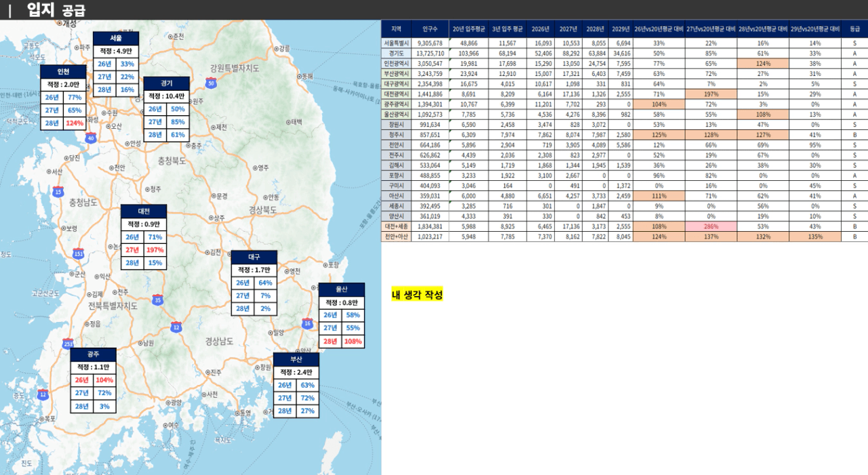The width and height of the screenshot is (868, 475).
Task: Click the 인구수 table header
Action: [430, 29]
